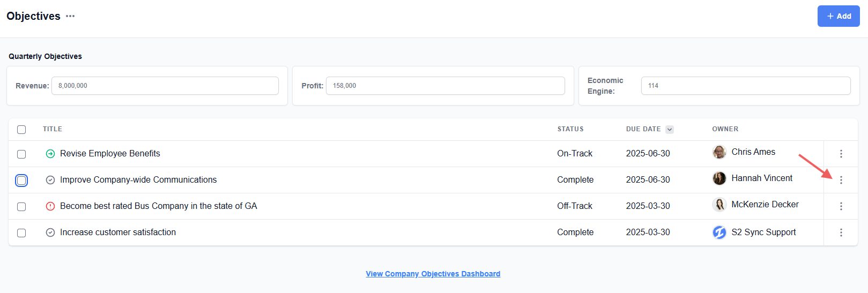
Task: Click Chris Ames' avatar picture
Action: [719, 152]
